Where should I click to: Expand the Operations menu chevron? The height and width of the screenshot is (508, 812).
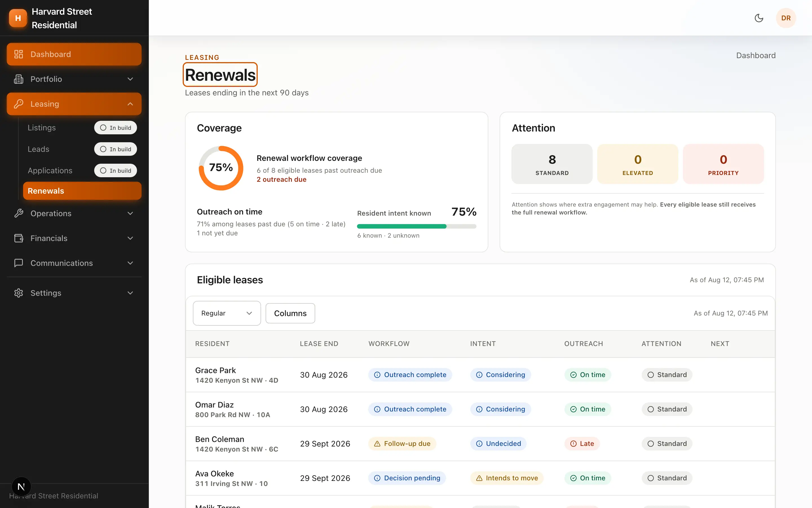click(x=130, y=213)
